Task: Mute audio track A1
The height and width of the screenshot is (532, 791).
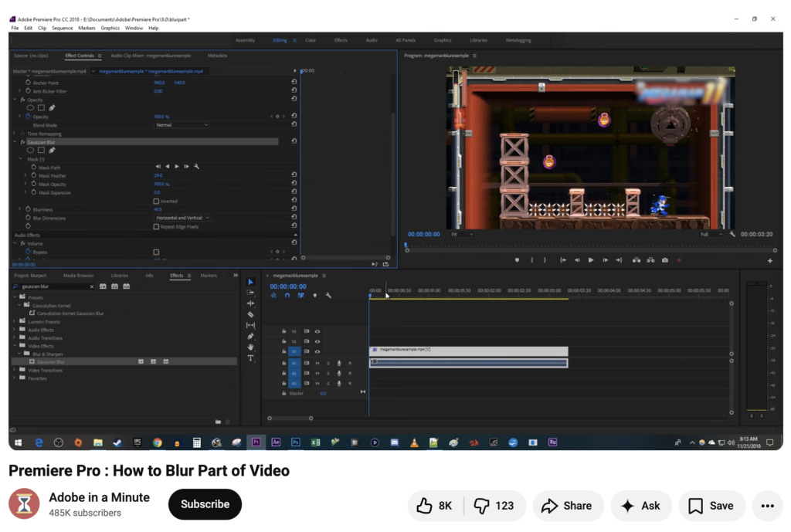Action: coord(317,363)
